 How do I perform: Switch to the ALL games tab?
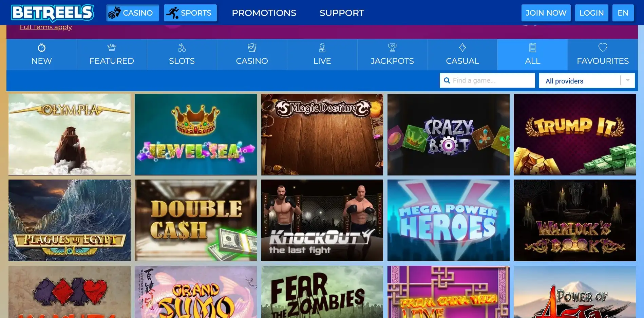coord(532,55)
